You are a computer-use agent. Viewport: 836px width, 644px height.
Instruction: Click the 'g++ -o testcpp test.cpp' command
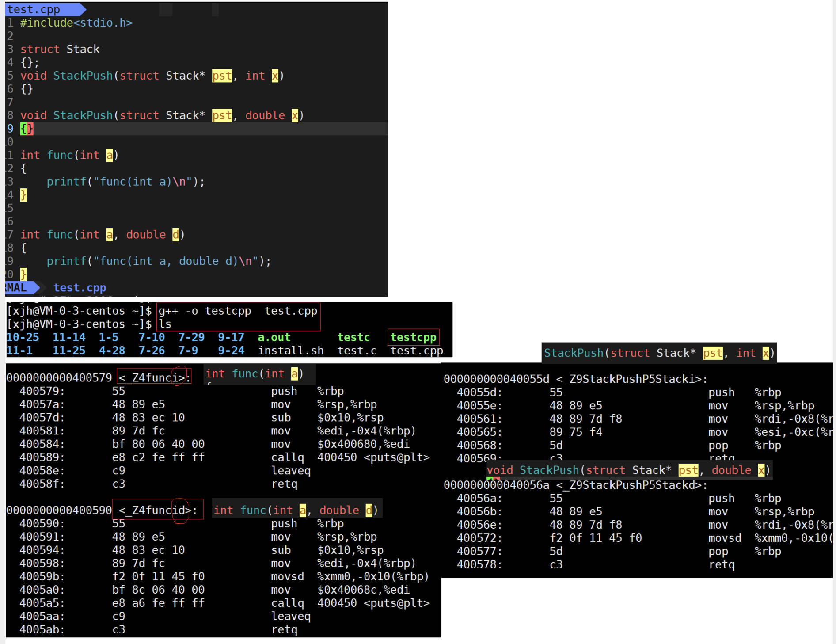click(x=238, y=311)
